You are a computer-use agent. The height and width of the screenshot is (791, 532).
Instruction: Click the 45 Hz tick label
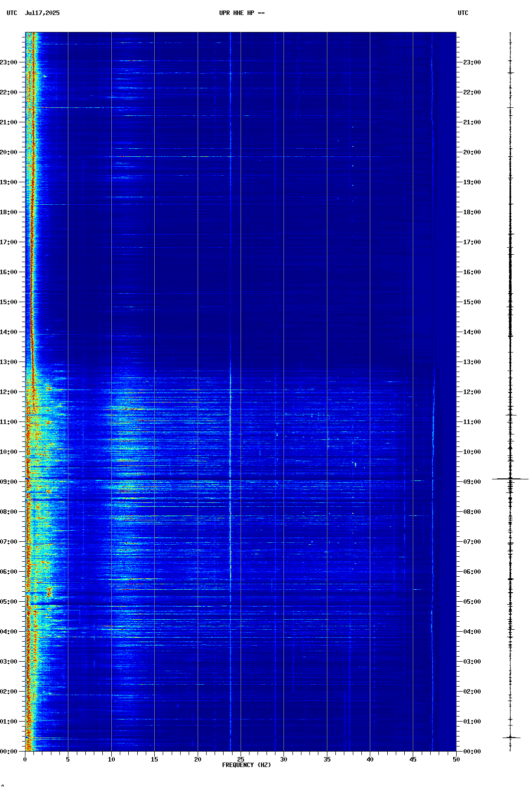click(413, 760)
